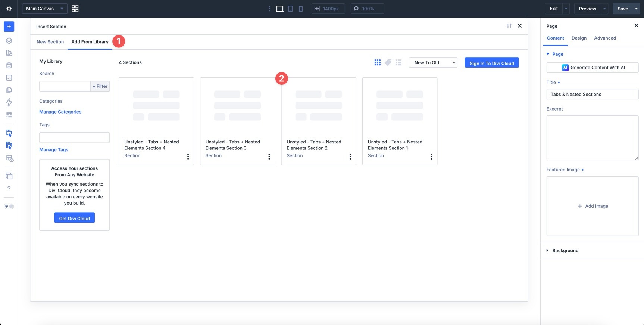Open options menu for Section 1 card
The height and width of the screenshot is (325, 644).
(x=431, y=157)
